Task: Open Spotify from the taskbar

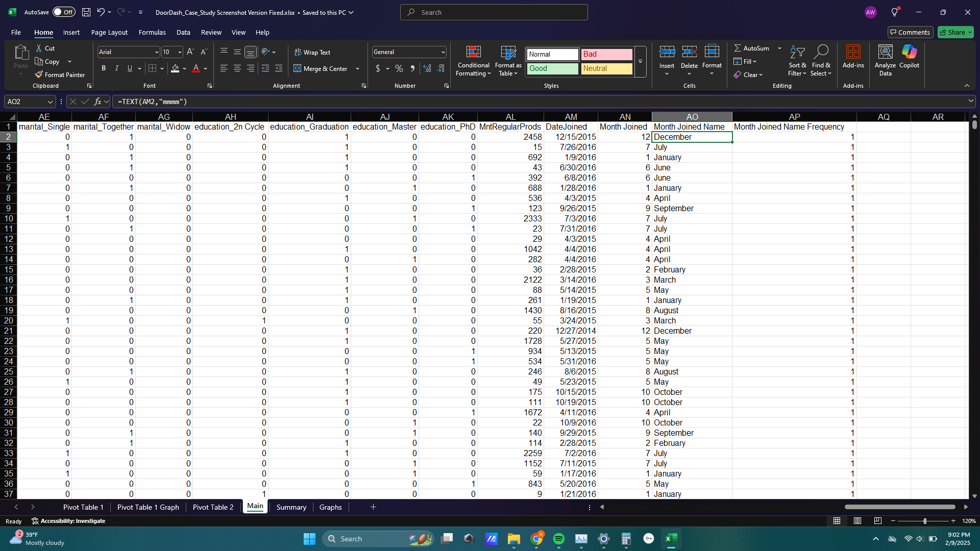Action: click(x=559, y=539)
